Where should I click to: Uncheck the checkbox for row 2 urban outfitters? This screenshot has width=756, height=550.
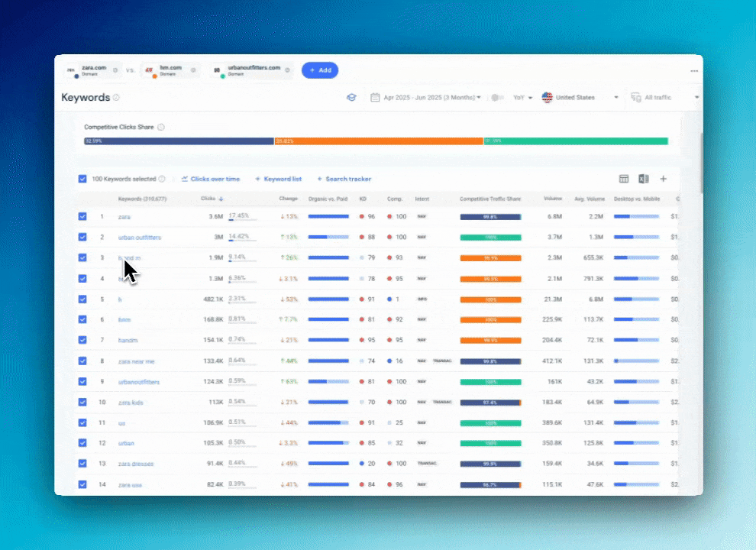point(82,238)
